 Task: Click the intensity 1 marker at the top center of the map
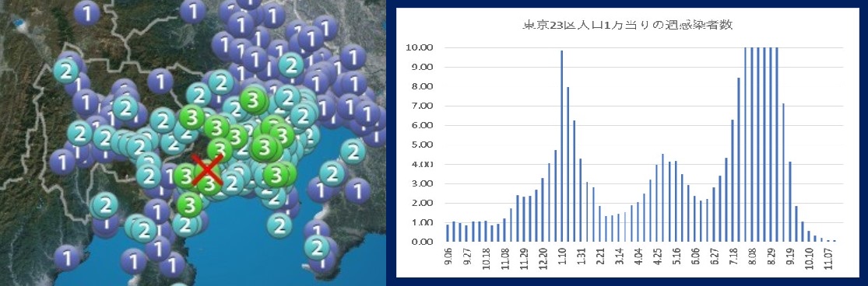click(x=193, y=10)
